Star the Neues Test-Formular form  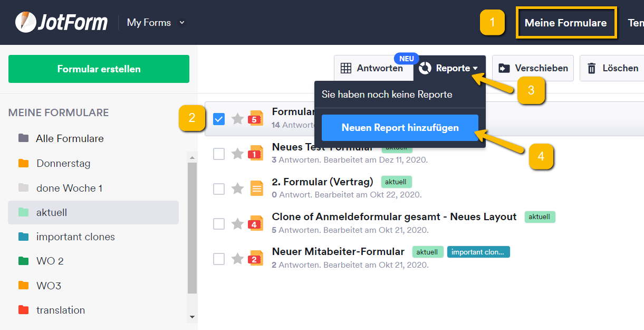click(x=237, y=154)
